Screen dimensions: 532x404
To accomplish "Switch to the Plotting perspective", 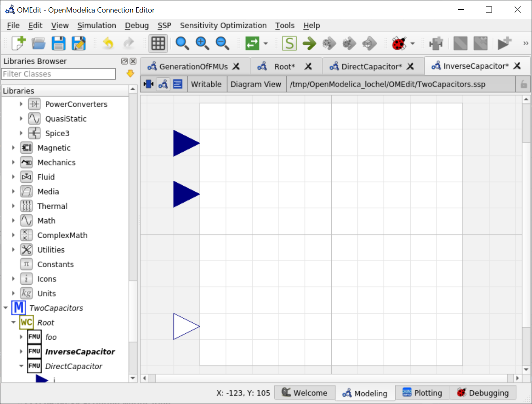I will tap(422, 393).
